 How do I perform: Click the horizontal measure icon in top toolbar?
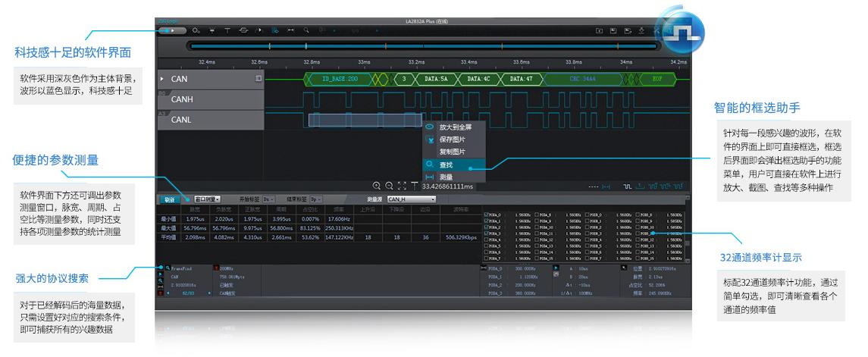click(290, 30)
